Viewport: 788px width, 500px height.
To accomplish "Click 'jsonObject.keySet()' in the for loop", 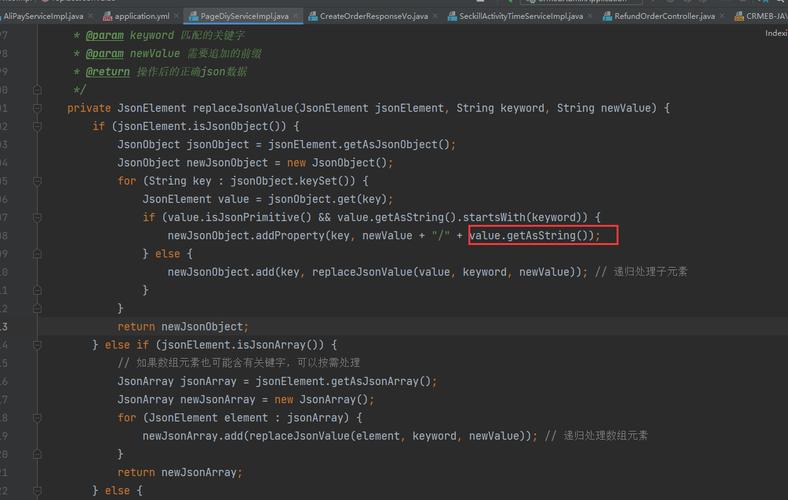I will pyautogui.click(x=293, y=181).
